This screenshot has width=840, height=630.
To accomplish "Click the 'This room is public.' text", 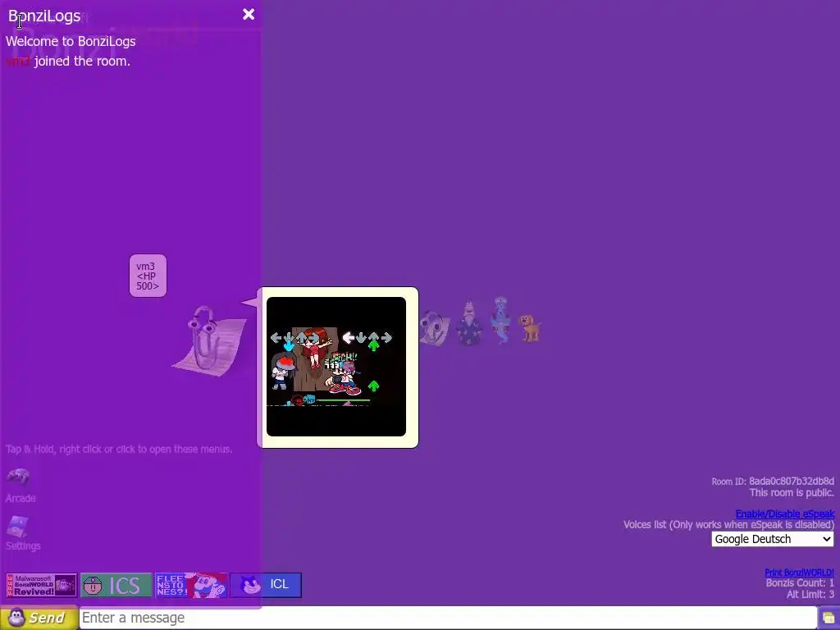I will [792, 493].
